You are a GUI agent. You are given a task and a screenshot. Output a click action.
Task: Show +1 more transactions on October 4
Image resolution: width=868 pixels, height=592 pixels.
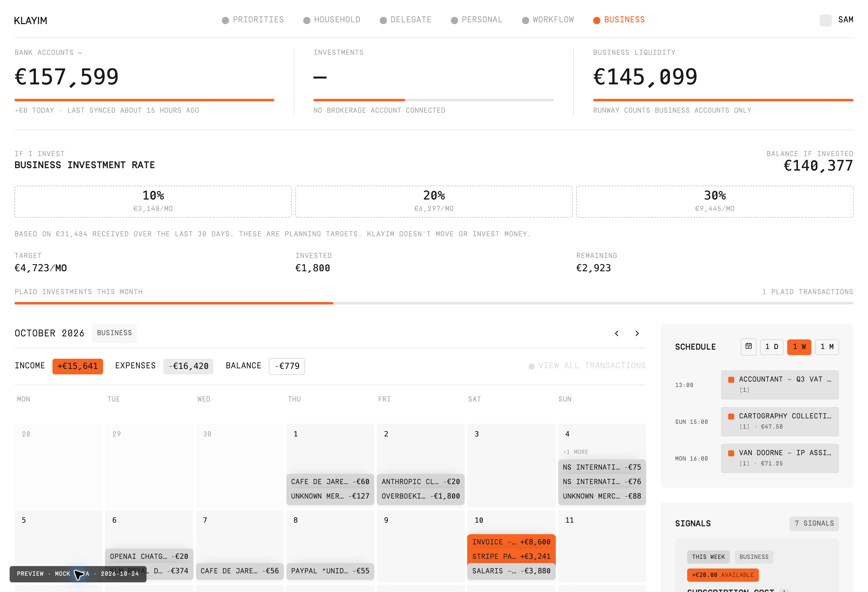pos(576,452)
